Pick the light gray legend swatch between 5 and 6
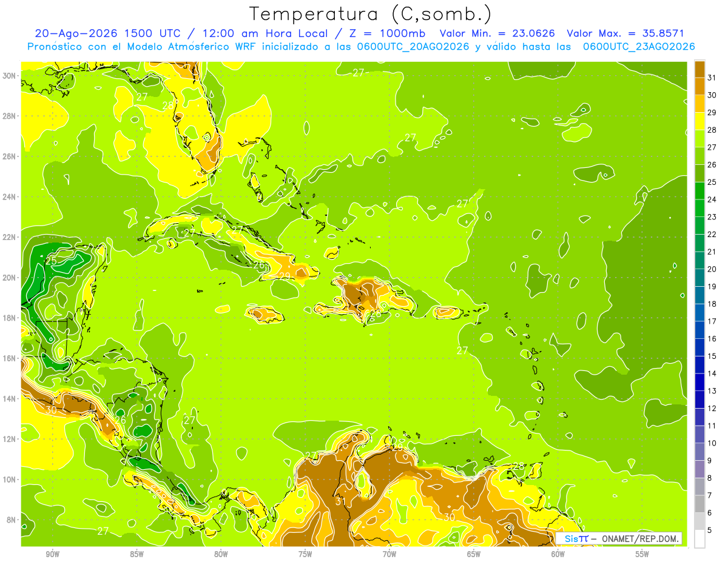728x562 pixels. (x=699, y=521)
